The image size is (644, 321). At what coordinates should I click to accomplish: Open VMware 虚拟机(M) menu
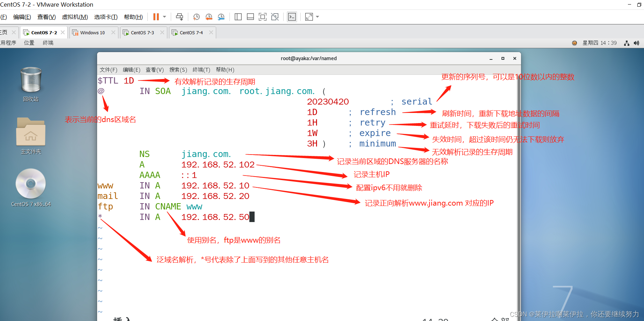coord(75,17)
